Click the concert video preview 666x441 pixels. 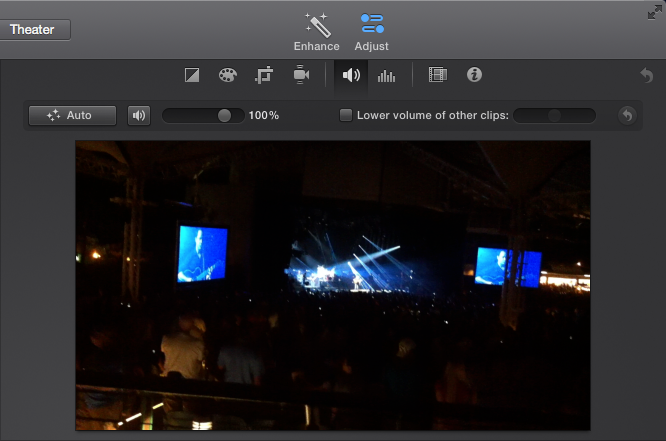pyautogui.click(x=333, y=286)
